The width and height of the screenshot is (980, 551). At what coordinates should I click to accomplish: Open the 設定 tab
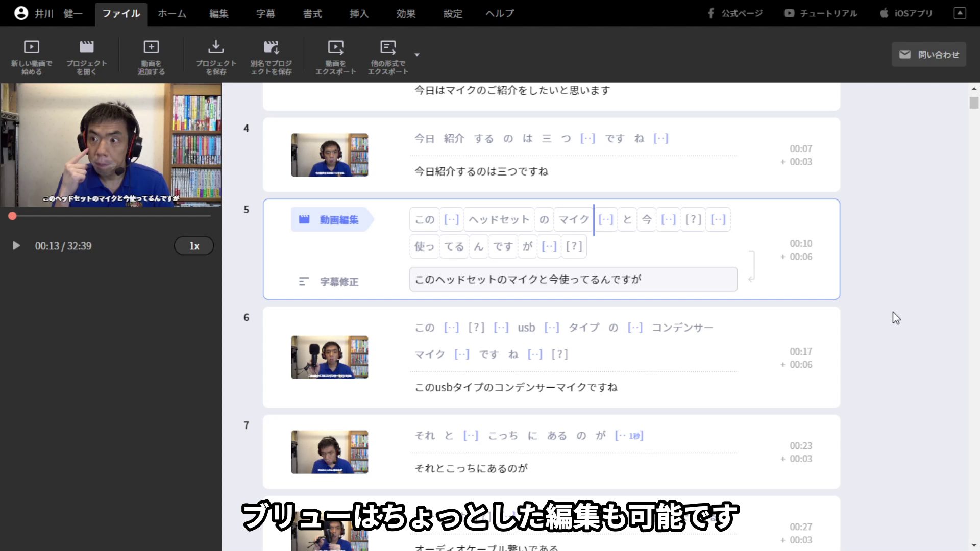coord(453,14)
